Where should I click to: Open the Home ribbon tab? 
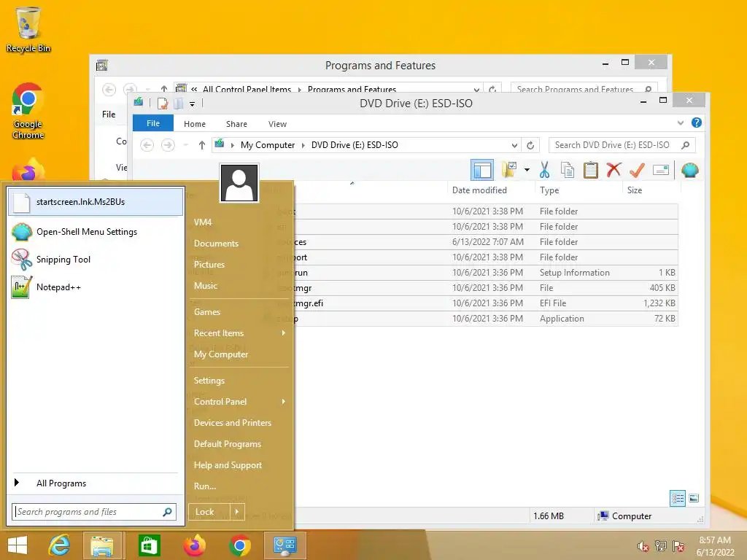tap(194, 124)
